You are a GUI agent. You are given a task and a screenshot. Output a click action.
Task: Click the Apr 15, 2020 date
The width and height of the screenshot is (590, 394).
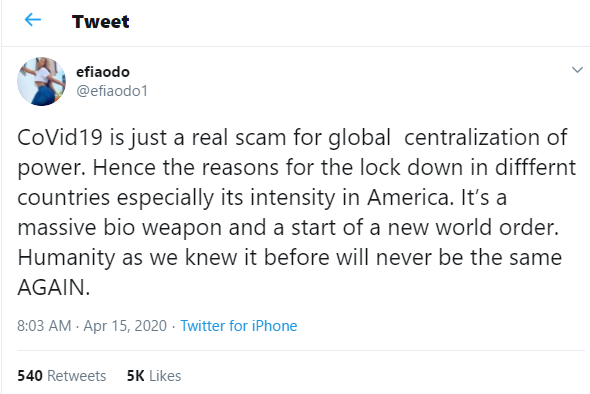click(125, 326)
